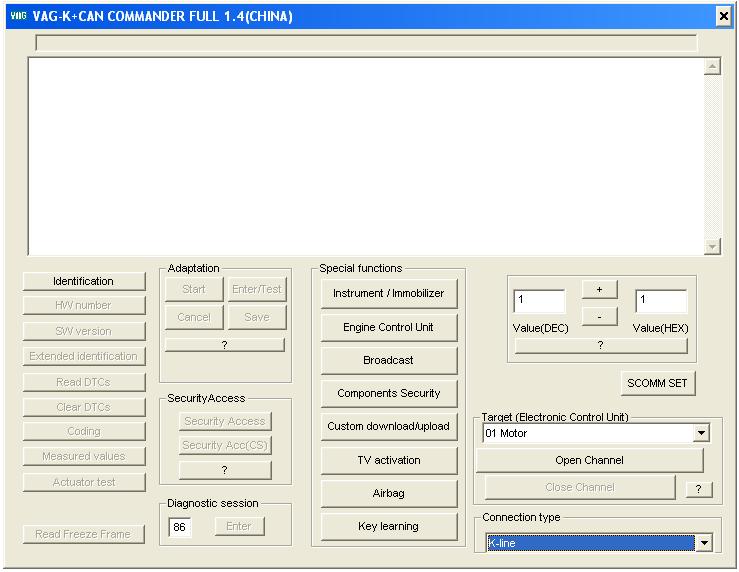
Task: Open Key learning function
Action: [x=389, y=526]
